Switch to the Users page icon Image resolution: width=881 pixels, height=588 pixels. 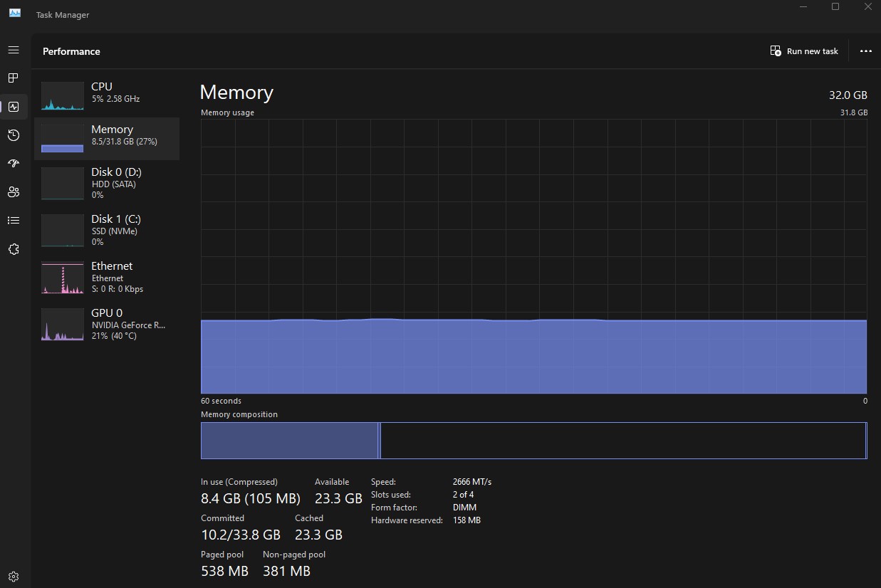point(14,192)
